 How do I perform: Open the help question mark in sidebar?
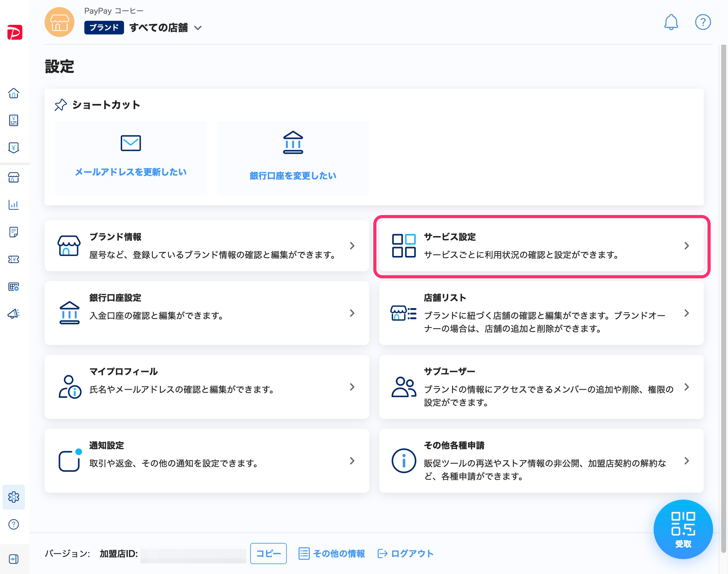[x=14, y=524]
